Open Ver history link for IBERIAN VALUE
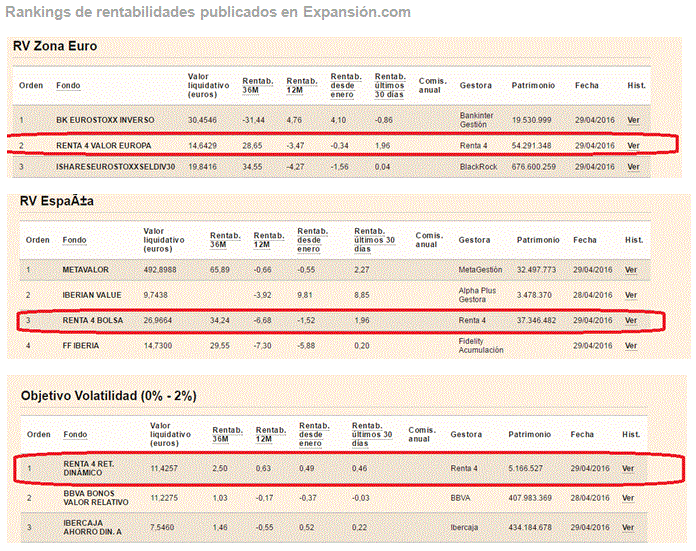This screenshot has width=696, height=551. click(631, 295)
